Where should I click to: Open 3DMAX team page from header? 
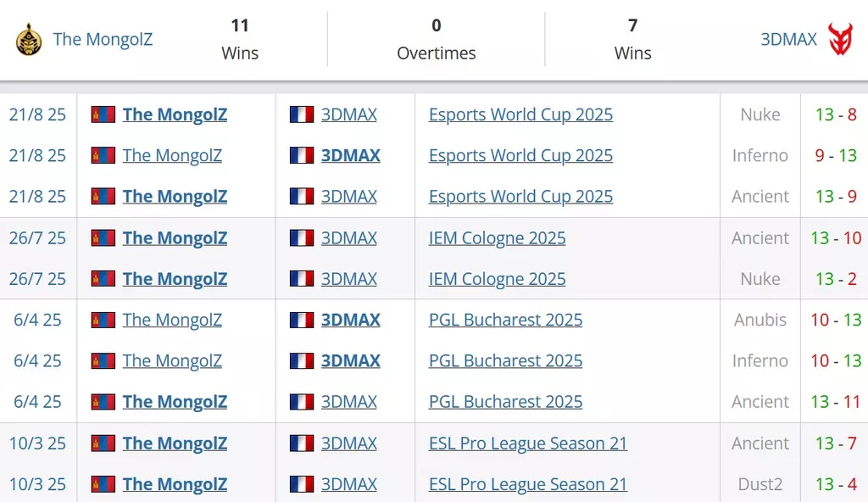tap(788, 39)
